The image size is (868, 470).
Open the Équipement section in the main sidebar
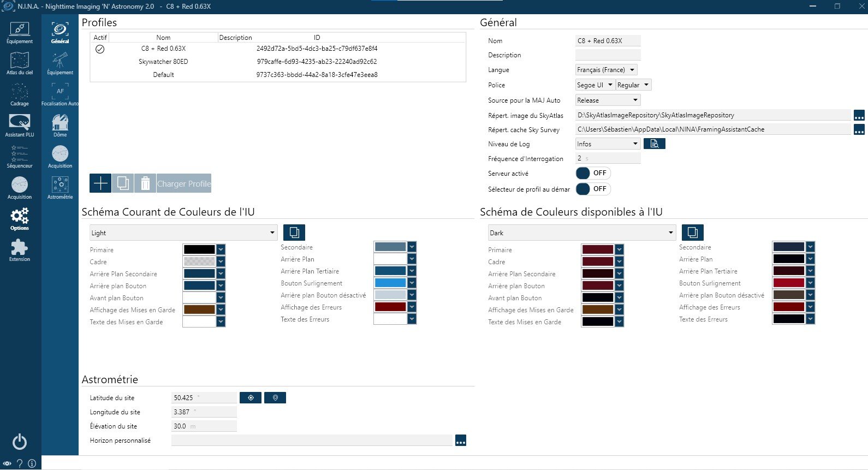20,33
